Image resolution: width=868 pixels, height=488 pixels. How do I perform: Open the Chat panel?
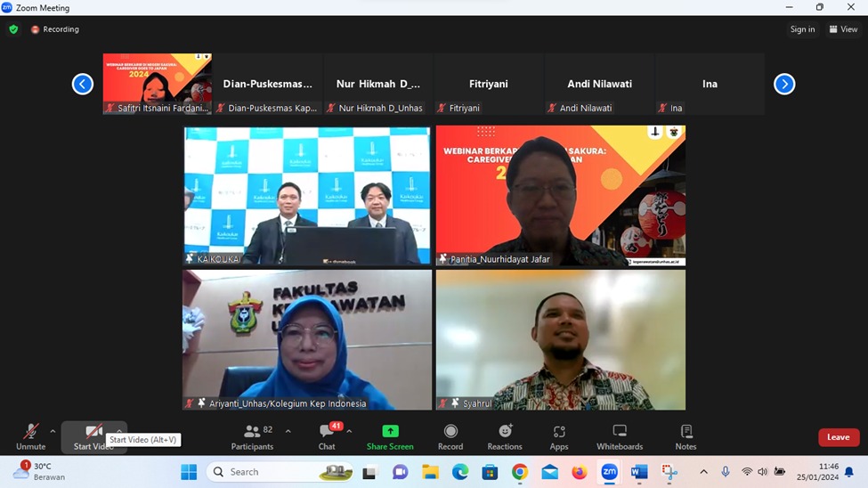coord(327,435)
